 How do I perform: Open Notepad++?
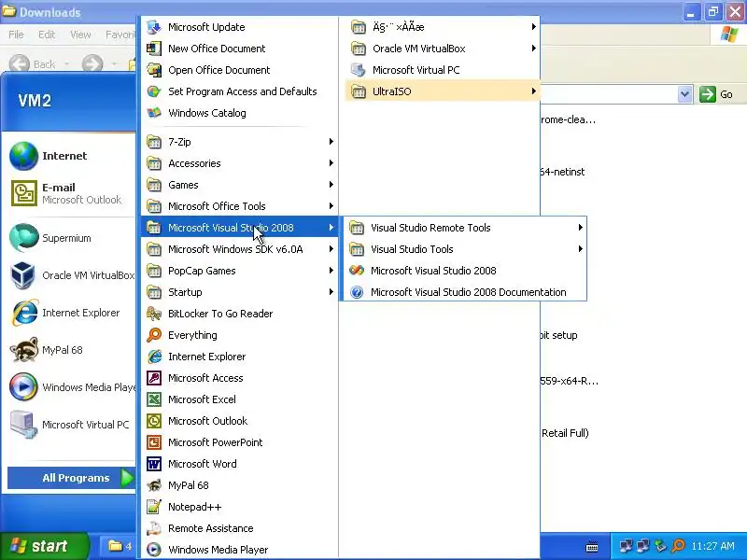240,507
